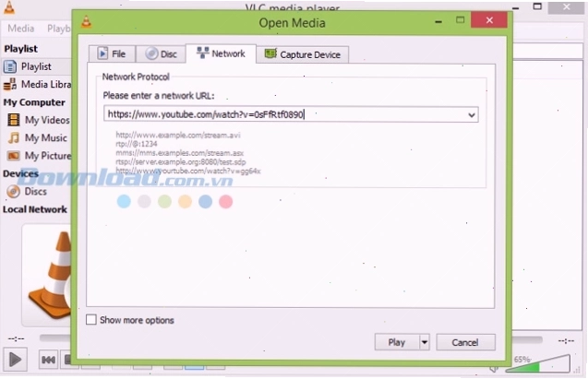Open the Capture Device tab
The height and width of the screenshot is (379, 588).
pos(303,54)
